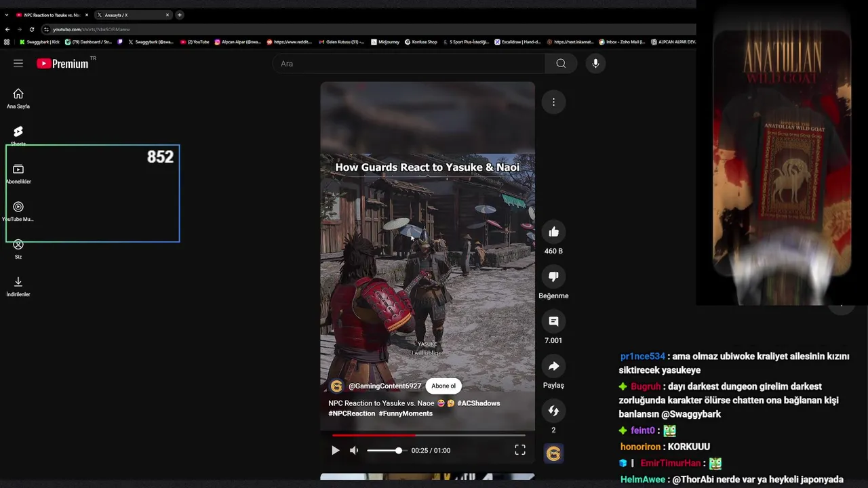
Task: Click chat username HelmAwee
Action: tap(643, 479)
